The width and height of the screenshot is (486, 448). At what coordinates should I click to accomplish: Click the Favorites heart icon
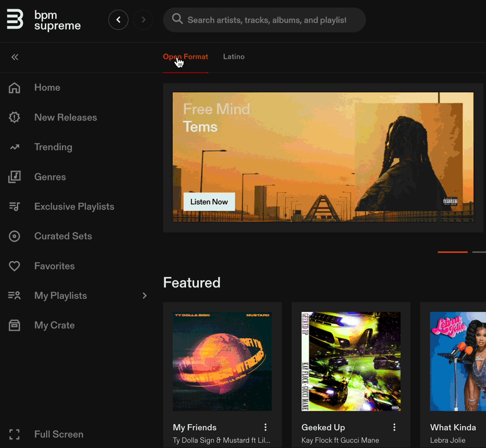coord(14,266)
